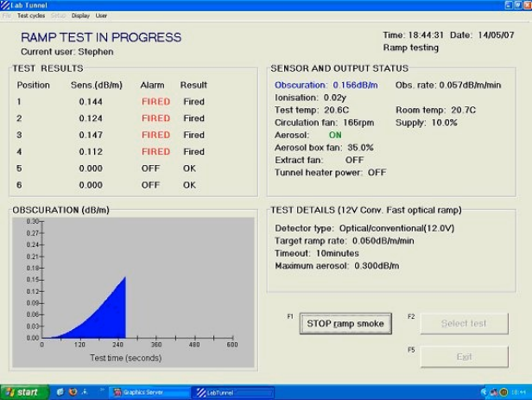The width and height of the screenshot is (532, 400).
Task: Click the green Aerosol ON status
Action: coord(335,136)
